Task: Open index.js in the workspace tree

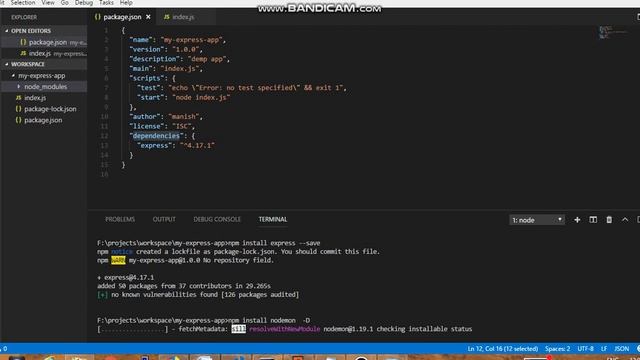Action: 35,98
